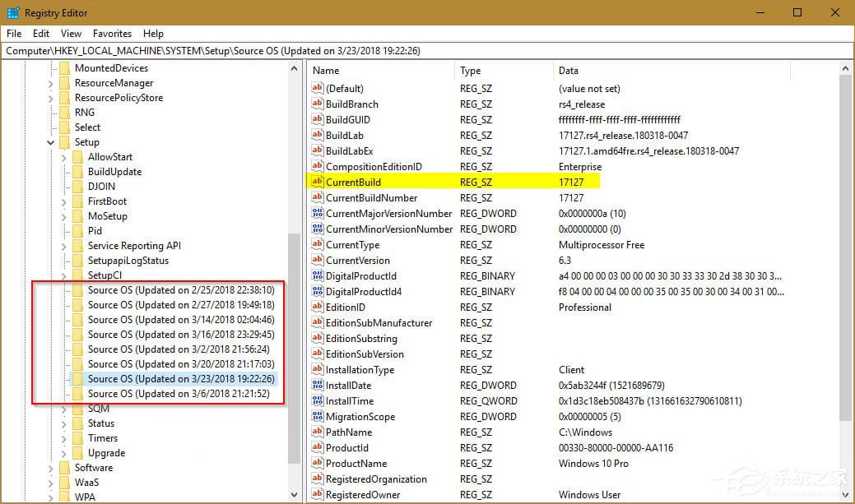The width and height of the screenshot is (855, 504).
Task: Click the Registry Editor icon in title bar
Action: (x=13, y=12)
